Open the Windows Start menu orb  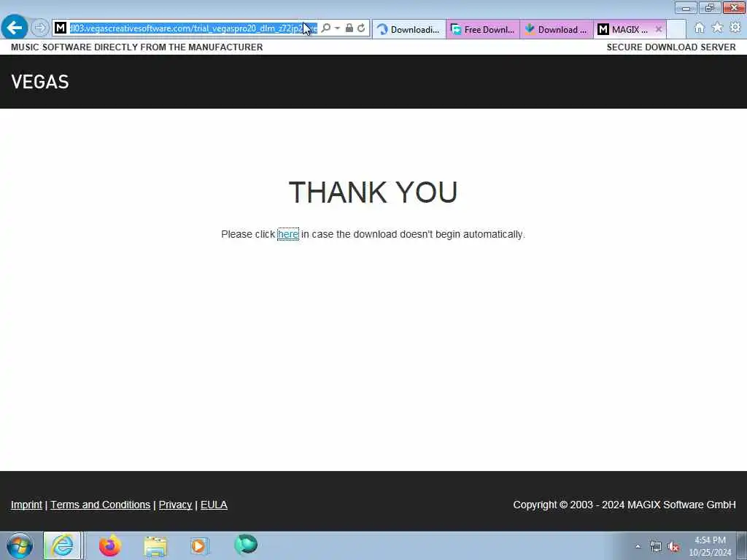point(20,545)
